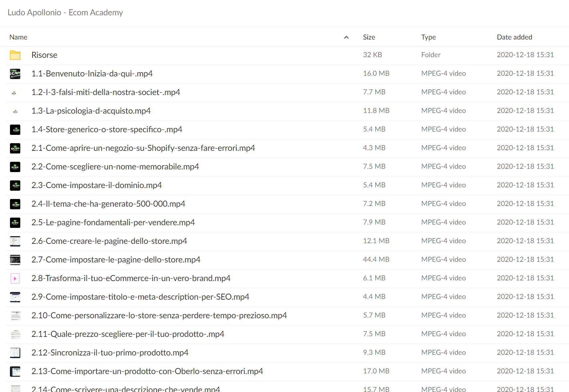The image size is (569, 392).
Task: Sort by the Date added column header
Action: click(514, 37)
